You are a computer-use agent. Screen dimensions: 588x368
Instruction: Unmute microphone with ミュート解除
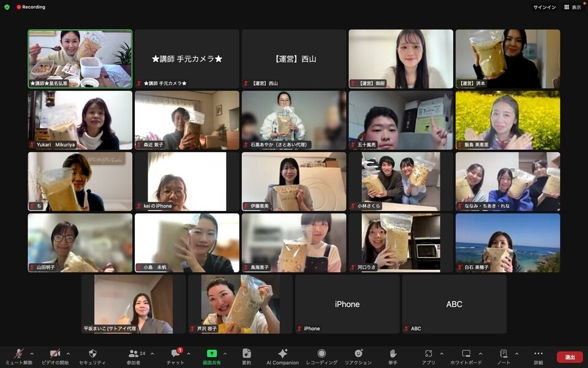[x=19, y=355]
